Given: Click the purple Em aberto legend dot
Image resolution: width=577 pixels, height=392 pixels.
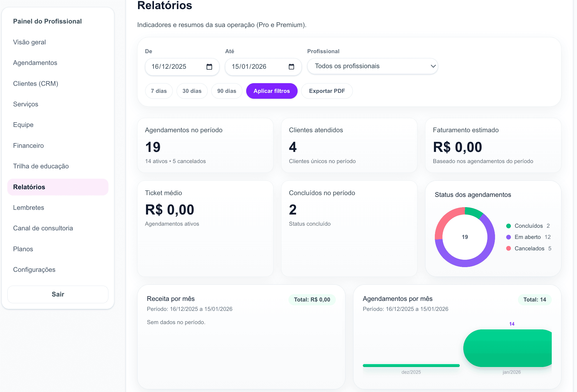Looking at the screenshot, I should [509, 237].
